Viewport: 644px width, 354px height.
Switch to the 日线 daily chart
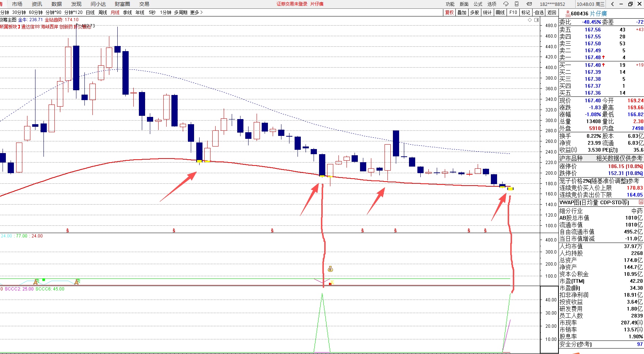point(90,12)
